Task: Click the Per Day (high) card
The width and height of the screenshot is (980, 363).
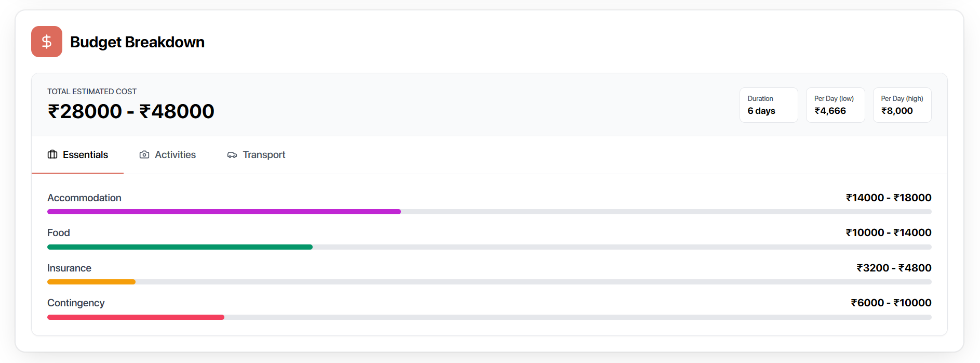Action: click(902, 105)
